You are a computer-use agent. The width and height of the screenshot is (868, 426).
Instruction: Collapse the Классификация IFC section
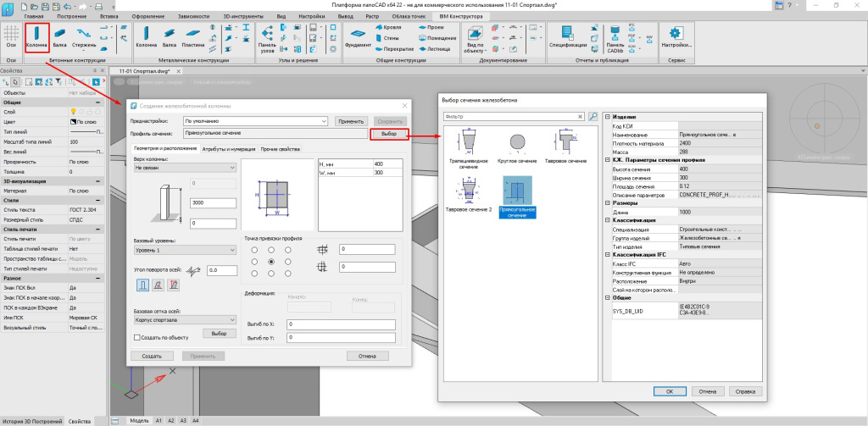coord(607,255)
